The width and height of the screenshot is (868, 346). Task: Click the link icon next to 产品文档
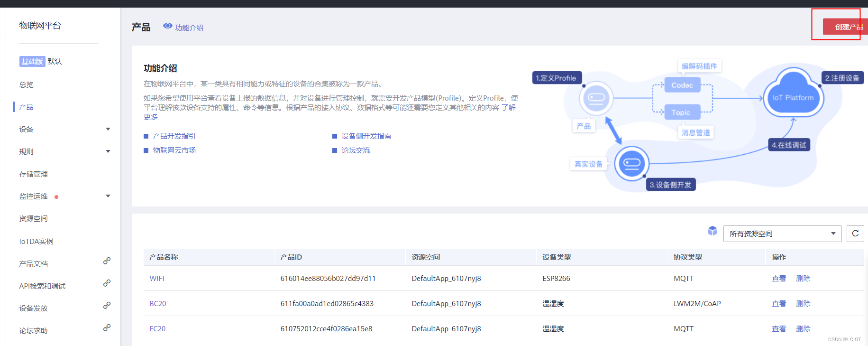pos(107,261)
